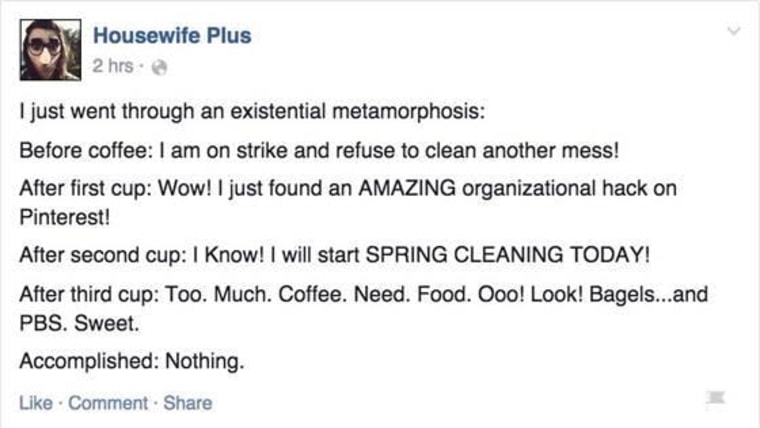Click the Before coffee line of text
The width and height of the screenshot is (760, 428).
pos(319,150)
